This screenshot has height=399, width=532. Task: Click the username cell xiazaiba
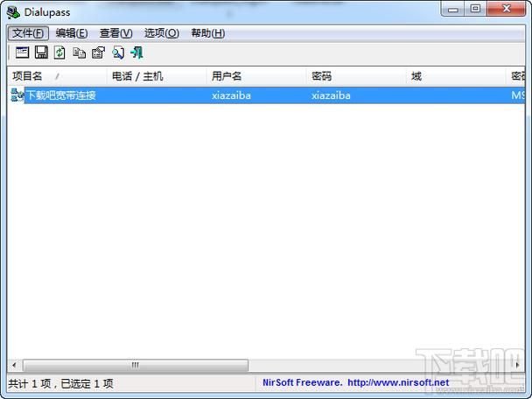(231, 95)
